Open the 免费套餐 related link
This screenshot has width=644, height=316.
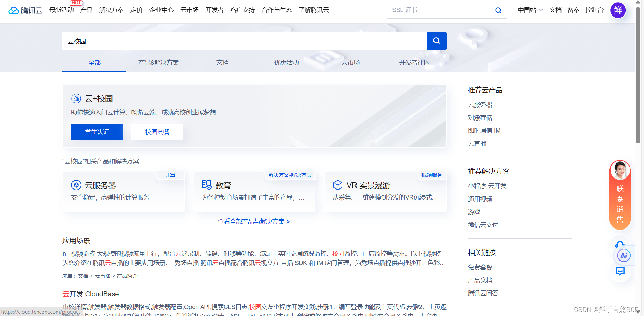click(x=480, y=267)
